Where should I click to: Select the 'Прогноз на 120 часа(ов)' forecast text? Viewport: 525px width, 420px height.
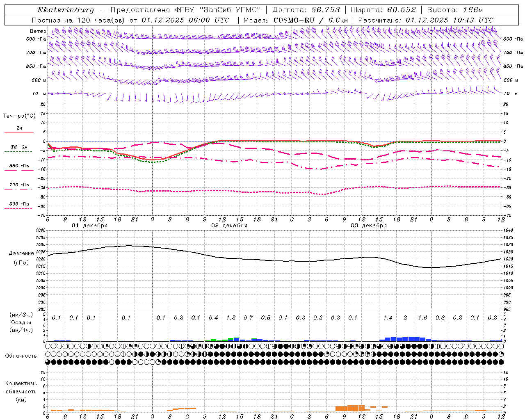tap(79, 20)
